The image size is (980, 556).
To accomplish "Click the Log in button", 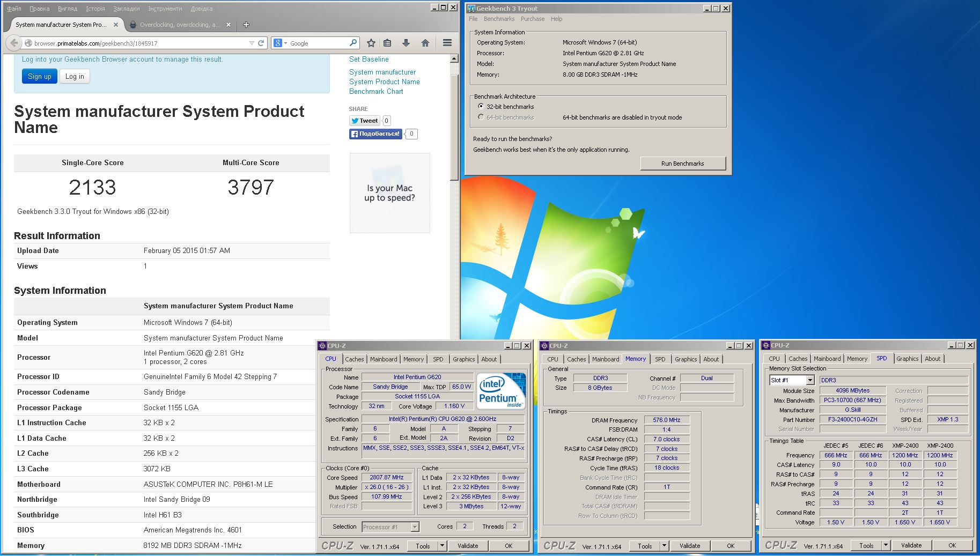I will (75, 77).
